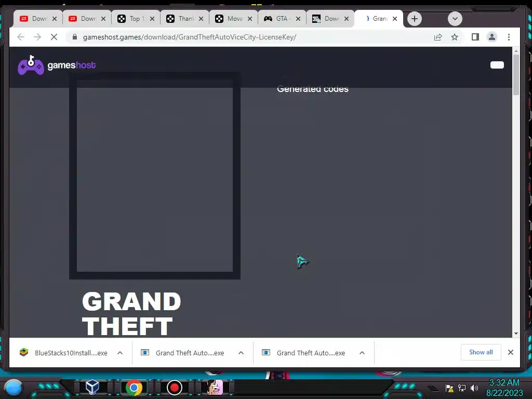Click the red record button on taskbar
The image size is (532, 399).
pyautogui.click(x=175, y=388)
